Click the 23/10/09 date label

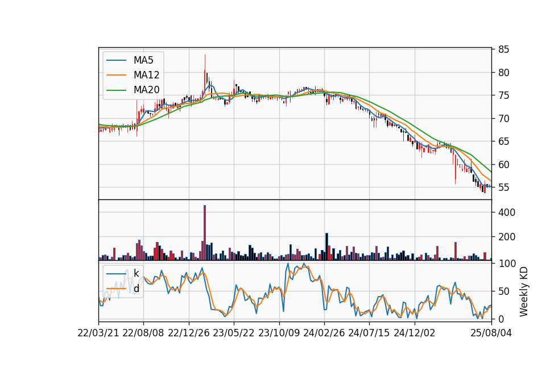tap(279, 333)
